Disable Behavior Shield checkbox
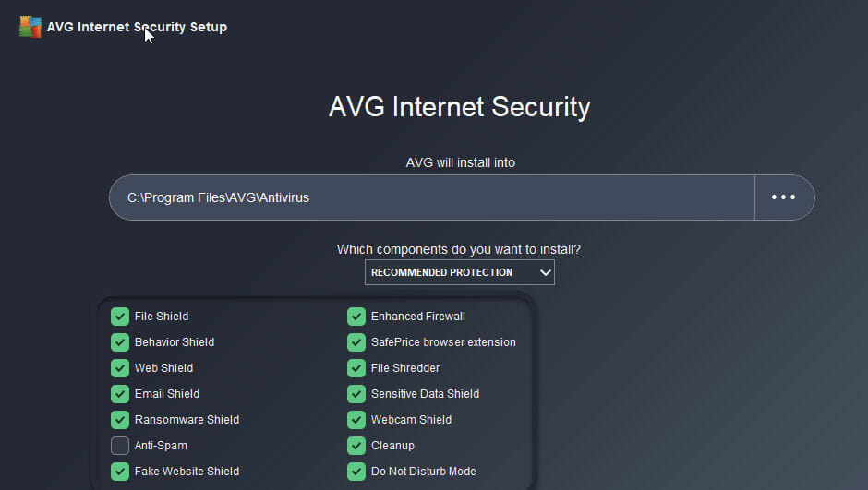The width and height of the screenshot is (868, 490). [x=120, y=342]
